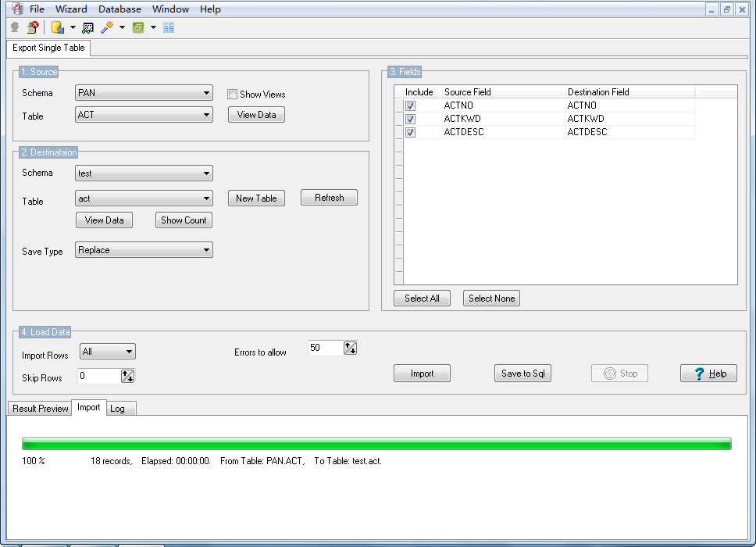Click the Select All button
This screenshot has height=547, width=756.
click(422, 299)
